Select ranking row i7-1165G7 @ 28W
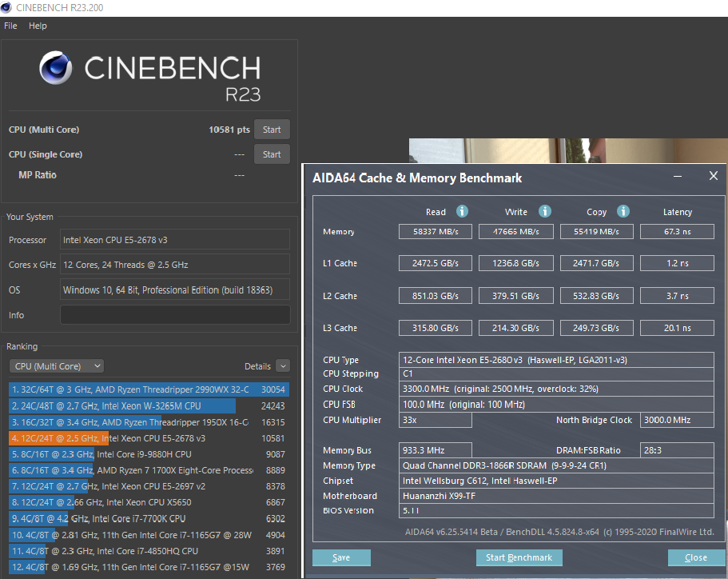 (149, 535)
